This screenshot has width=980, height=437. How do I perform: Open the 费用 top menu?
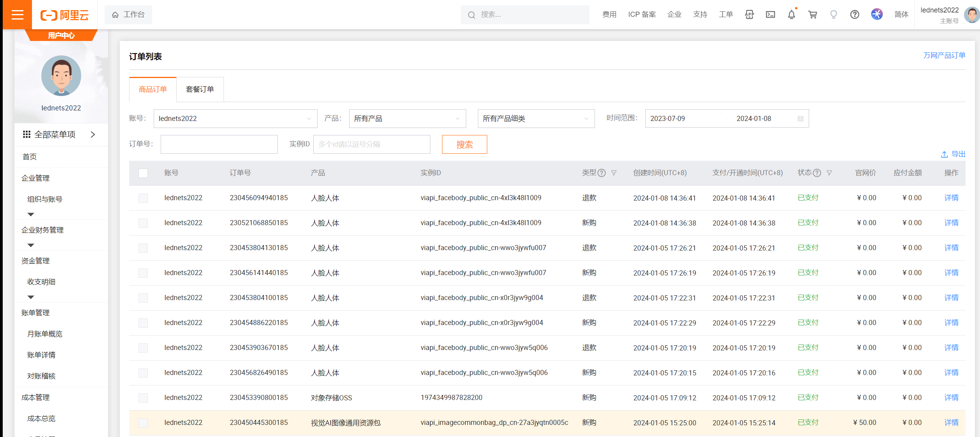pyautogui.click(x=609, y=14)
